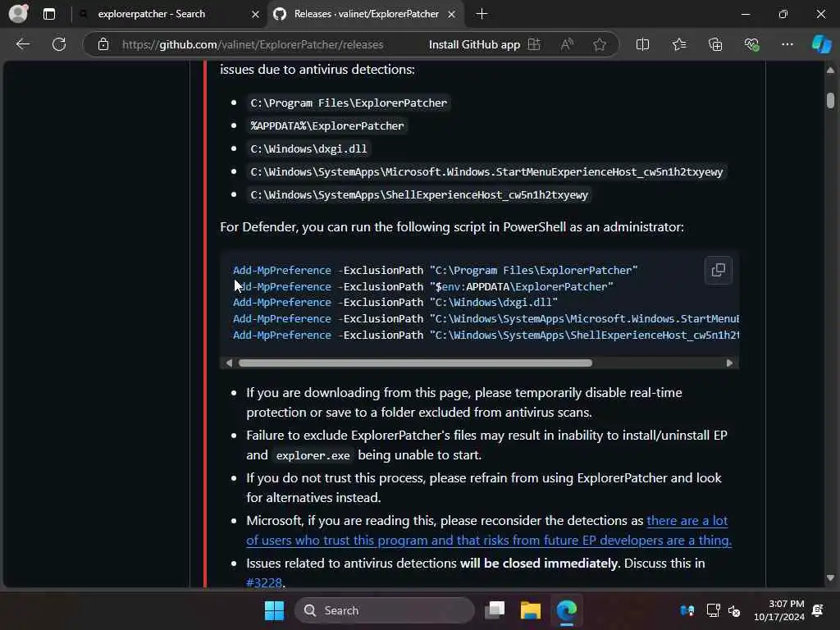Image resolution: width=840 pixels, height=630 pixels.
Task: Close the explorerpatcher - Search tab
Action: (255, 14)
